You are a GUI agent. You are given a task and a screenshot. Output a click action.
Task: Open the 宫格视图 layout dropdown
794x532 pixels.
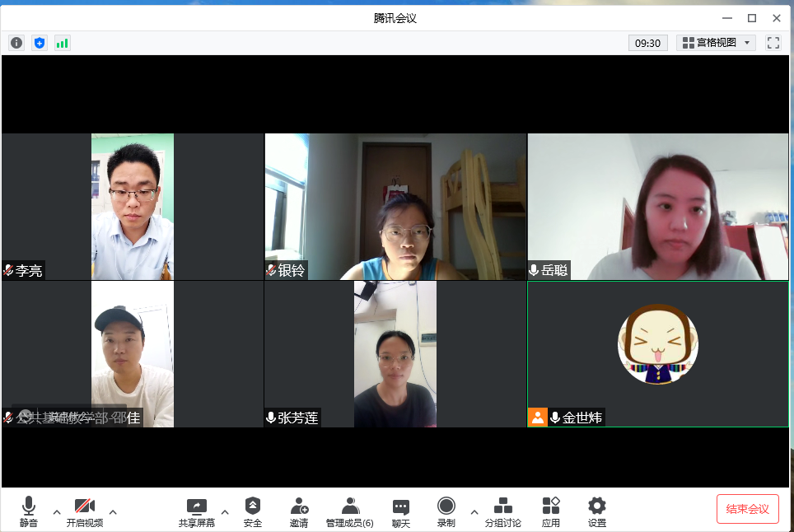717,43
